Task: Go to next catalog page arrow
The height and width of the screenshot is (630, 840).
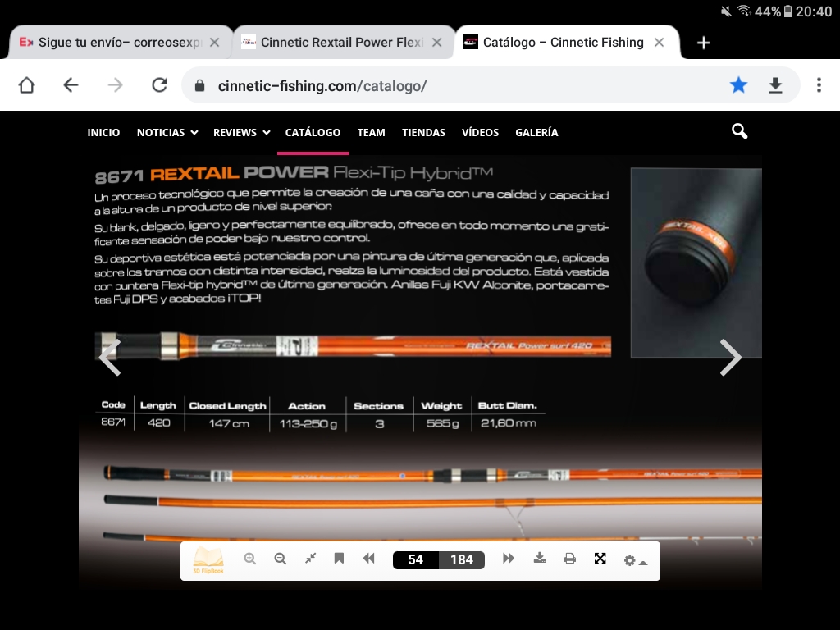Action: (730, 358)
